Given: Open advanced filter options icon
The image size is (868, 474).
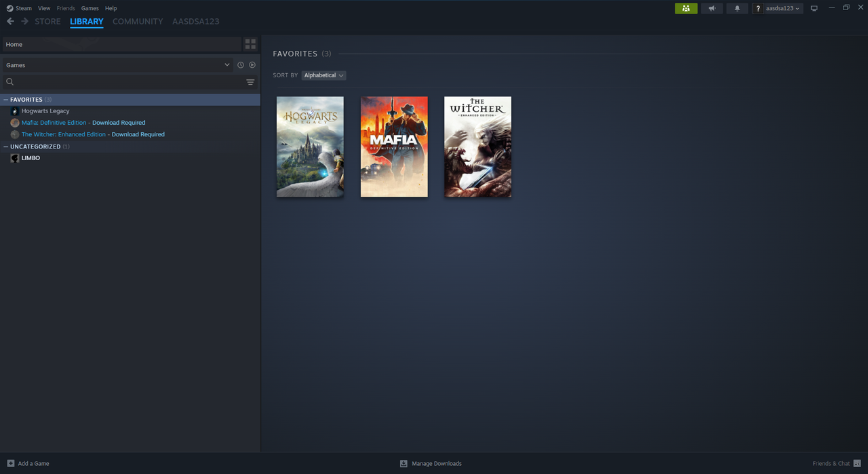Looking at the screenshot, I should coord(250,82).
